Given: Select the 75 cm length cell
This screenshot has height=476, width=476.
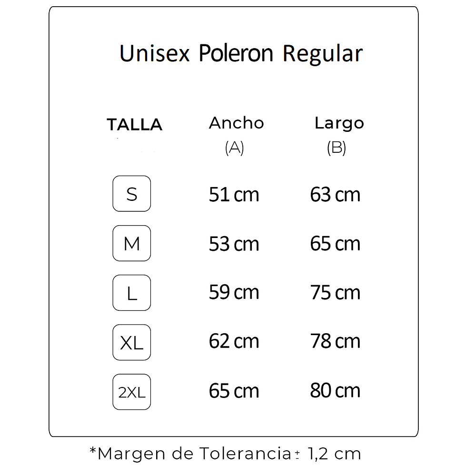Looking at the screenshot, I should click(335, 293).
